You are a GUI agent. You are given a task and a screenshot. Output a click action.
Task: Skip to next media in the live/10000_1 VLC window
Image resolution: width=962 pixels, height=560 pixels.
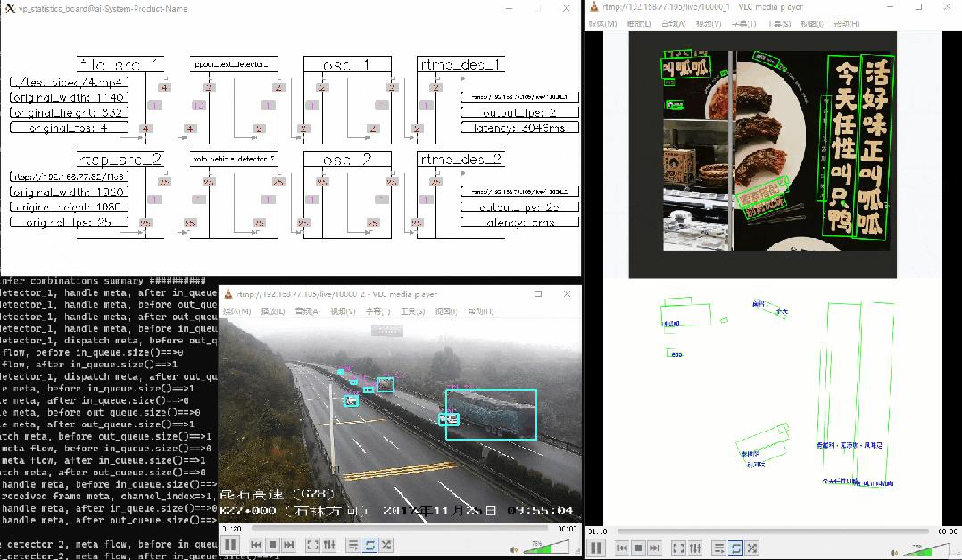point(655,548)
